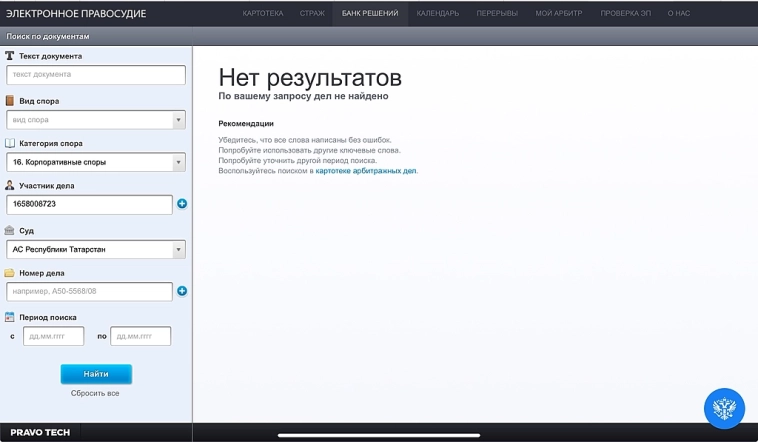Open the КАРТОТЕКА tab

(x=263, y=14)
